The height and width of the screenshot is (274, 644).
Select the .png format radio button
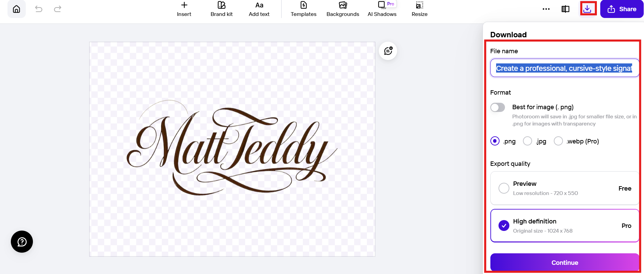[x=495, y=141]
